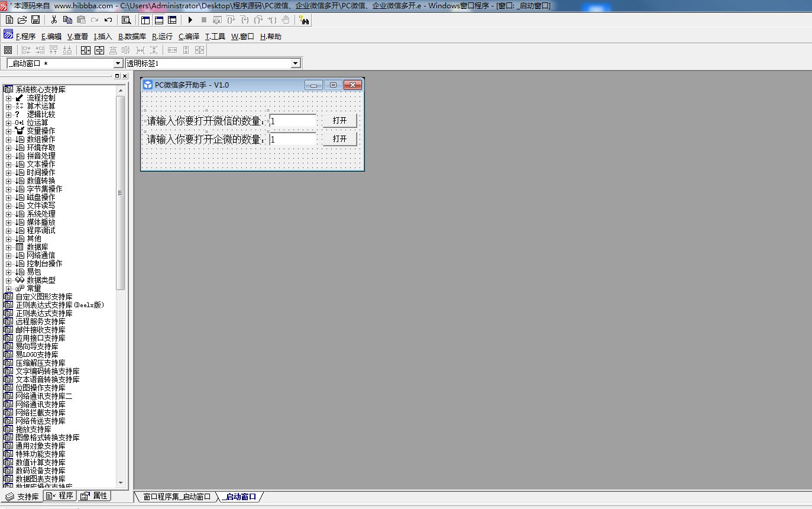Click the same width sizing icon

(x=172, y=50)
